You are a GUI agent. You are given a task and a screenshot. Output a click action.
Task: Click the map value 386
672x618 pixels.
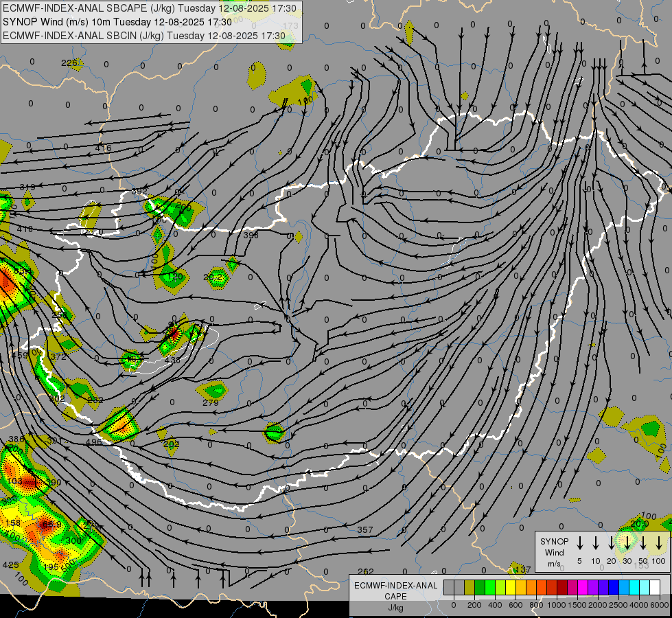[x=16, y=439]
